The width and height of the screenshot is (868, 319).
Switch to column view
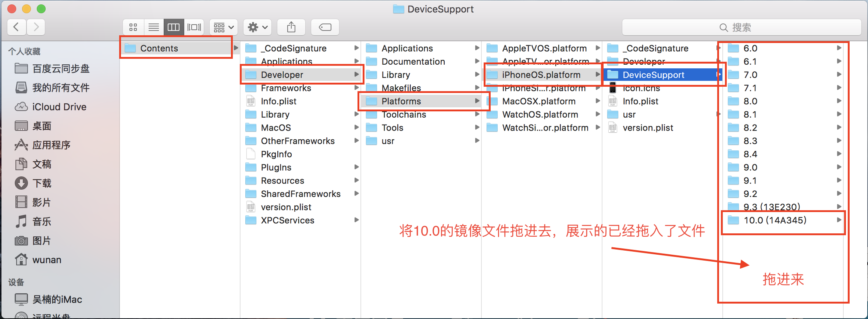(174, 27)
